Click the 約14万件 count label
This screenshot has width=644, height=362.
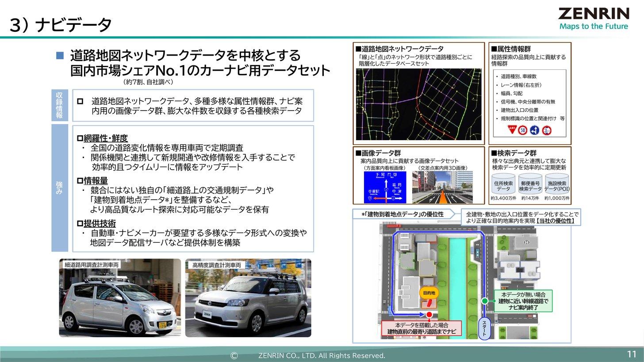coord(530,198)
